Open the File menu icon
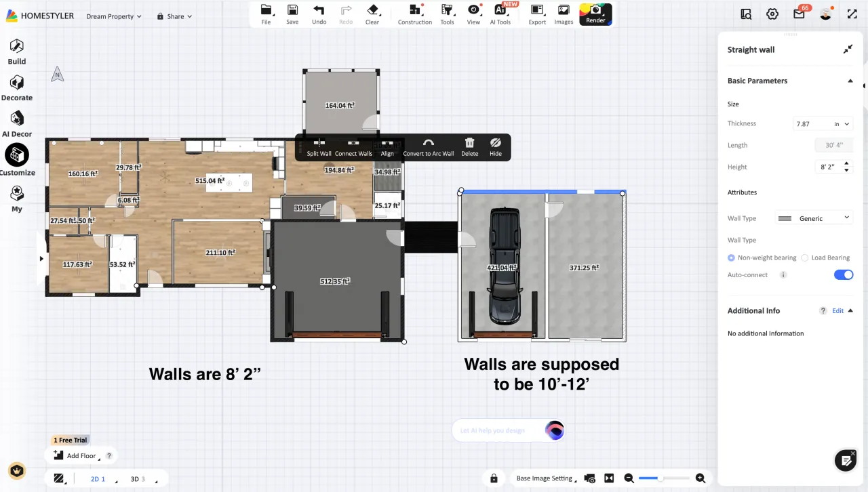Viewport: 868px width, 492px height. click(x=266, y=10)
